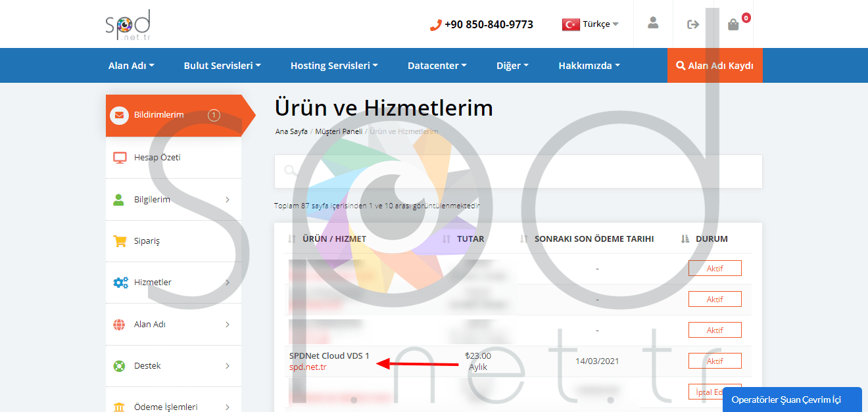Click the logout arrow icon
868x412 pixels.
[x=692, y=24]
